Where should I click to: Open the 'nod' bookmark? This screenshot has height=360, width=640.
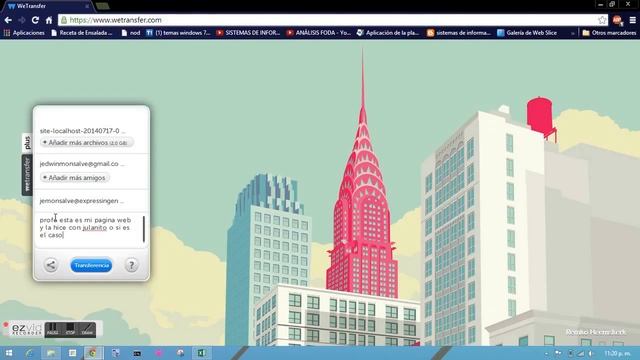[131, 33]
